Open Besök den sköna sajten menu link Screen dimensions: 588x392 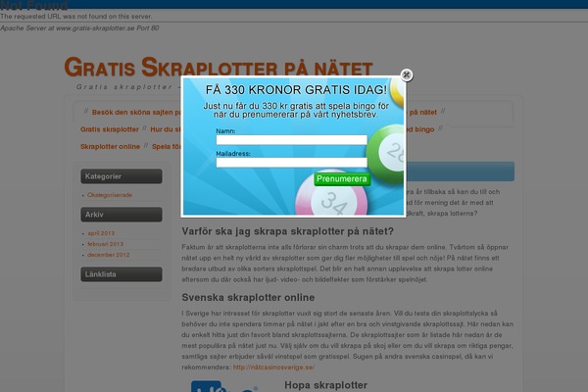pyautogui.click(x=136, y=112)
